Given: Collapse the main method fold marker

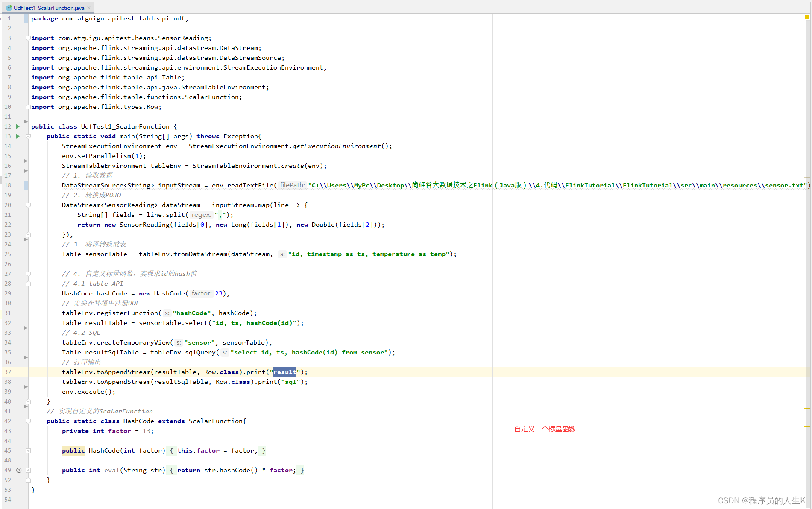Looking at the screenshot, I should tap(28, 136).
